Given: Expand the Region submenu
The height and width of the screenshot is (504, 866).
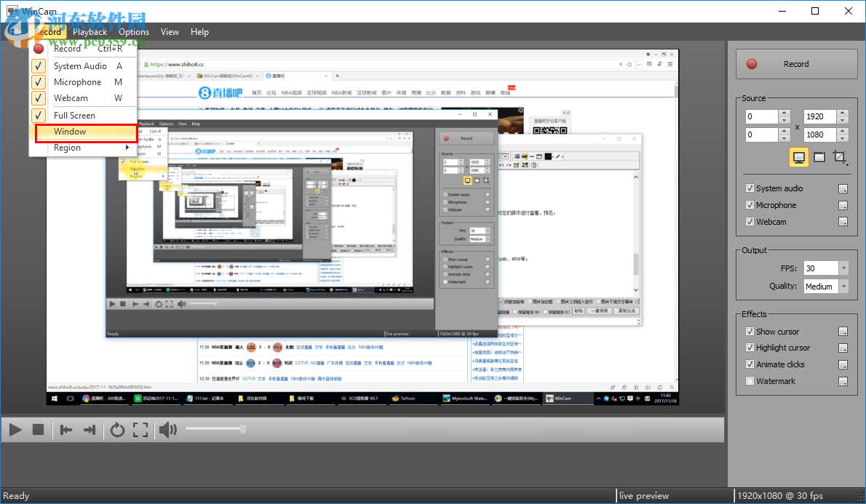Looking at the screenshot, I should pos(84,148).
